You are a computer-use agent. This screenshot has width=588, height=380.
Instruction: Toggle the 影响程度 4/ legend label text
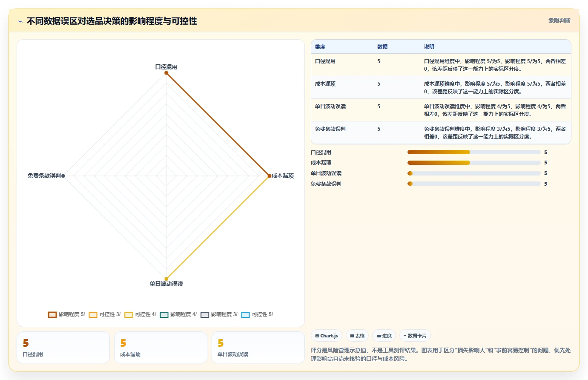tap(184, 314)
